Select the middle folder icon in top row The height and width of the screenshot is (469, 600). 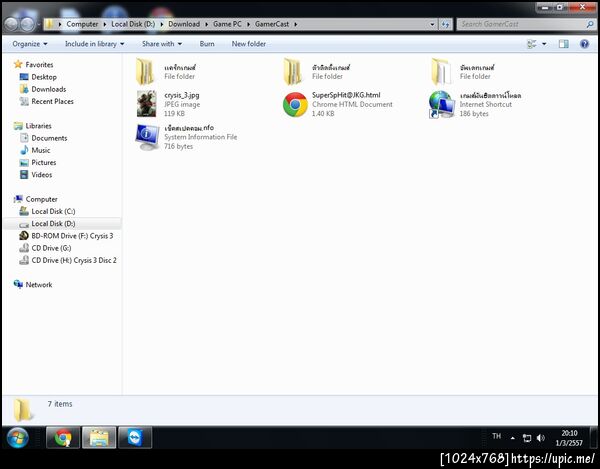[293, 72]
